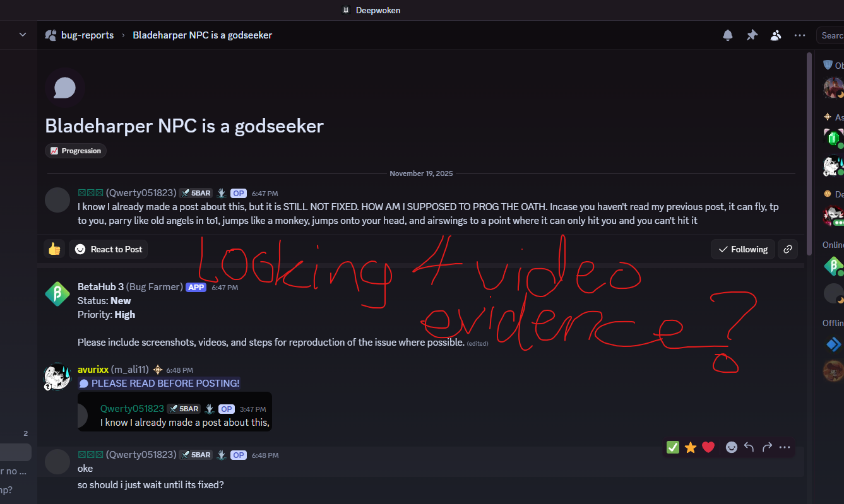Open the thread's three-dot more menu in the header
844x504 pixels.
click(x=800, y=35)
